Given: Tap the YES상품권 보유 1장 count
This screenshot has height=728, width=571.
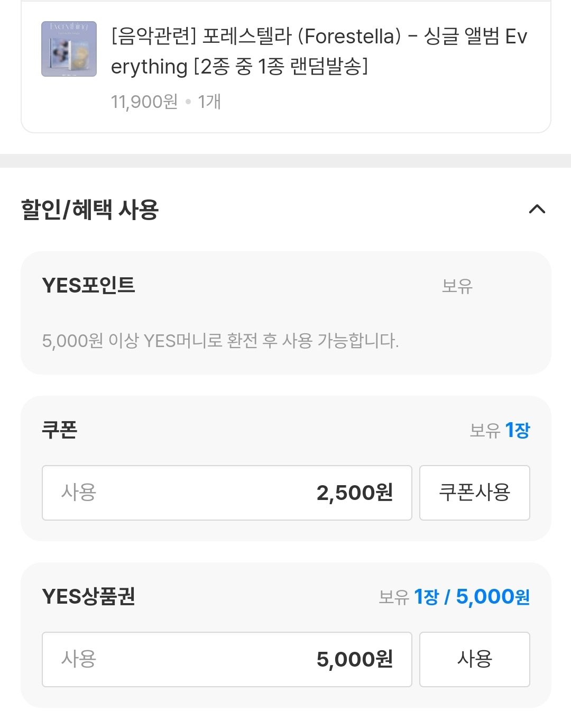Looking at the screenshot, I should point(426,597).
